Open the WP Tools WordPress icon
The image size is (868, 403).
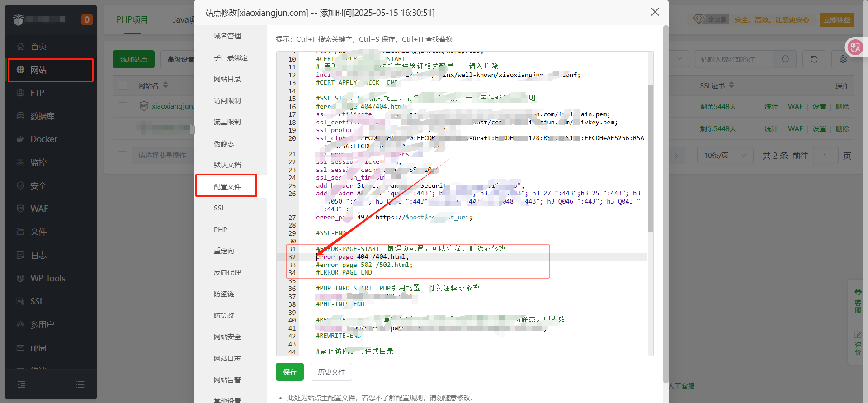click(x=20, y=278)
